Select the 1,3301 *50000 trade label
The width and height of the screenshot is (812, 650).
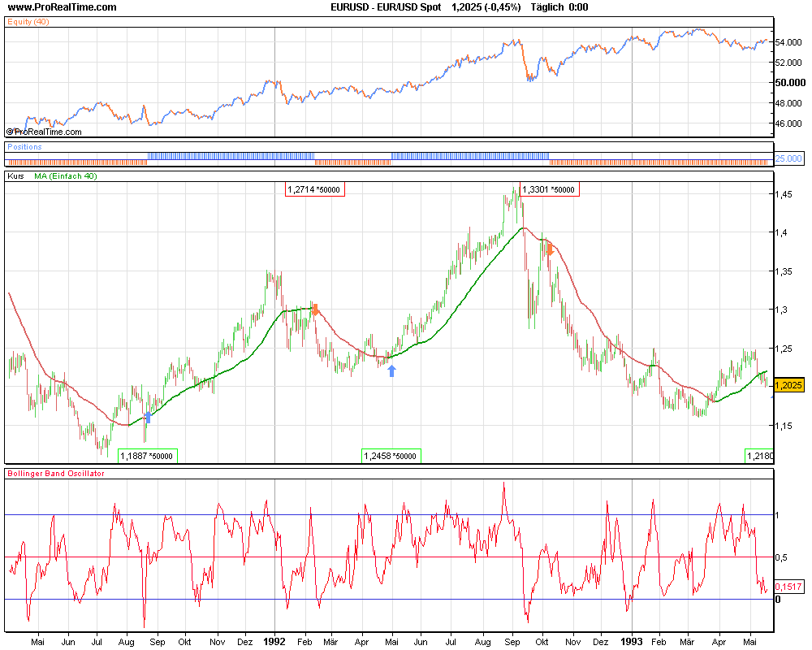548,189
